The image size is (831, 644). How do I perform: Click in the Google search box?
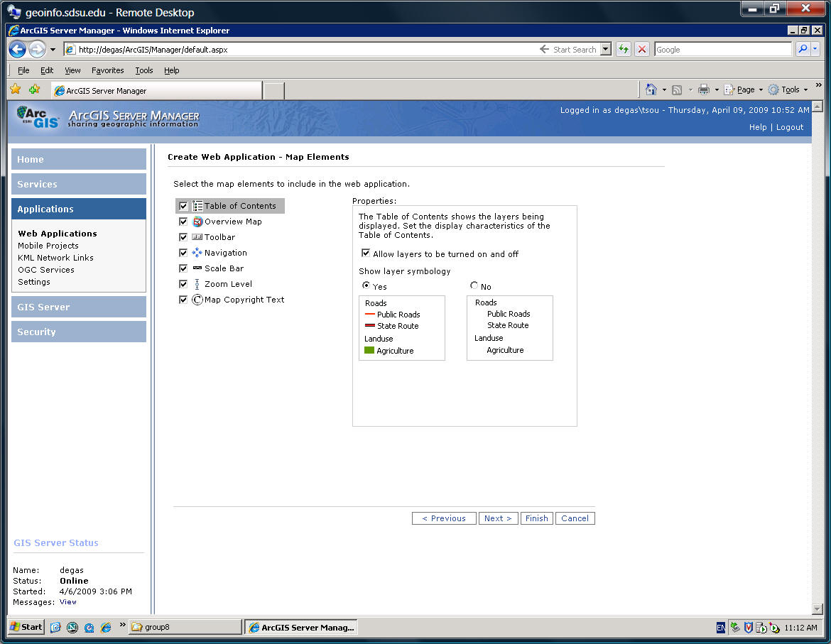pos(723,49)
